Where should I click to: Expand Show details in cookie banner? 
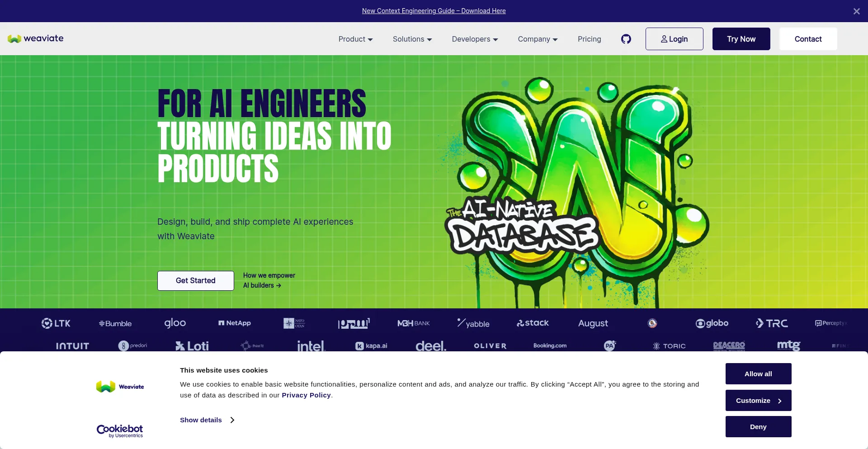coord(207,420)
